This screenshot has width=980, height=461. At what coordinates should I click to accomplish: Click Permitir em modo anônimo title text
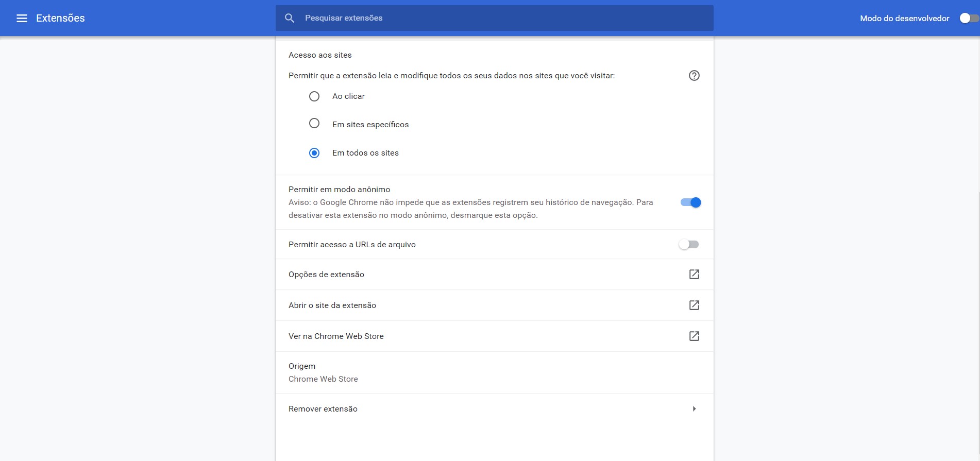click(339, 190)
